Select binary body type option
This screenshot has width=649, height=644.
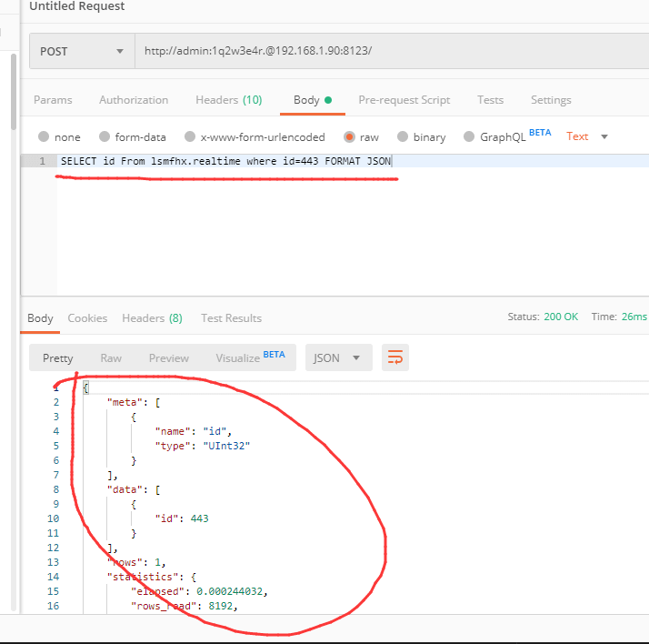tap(403, 137)
